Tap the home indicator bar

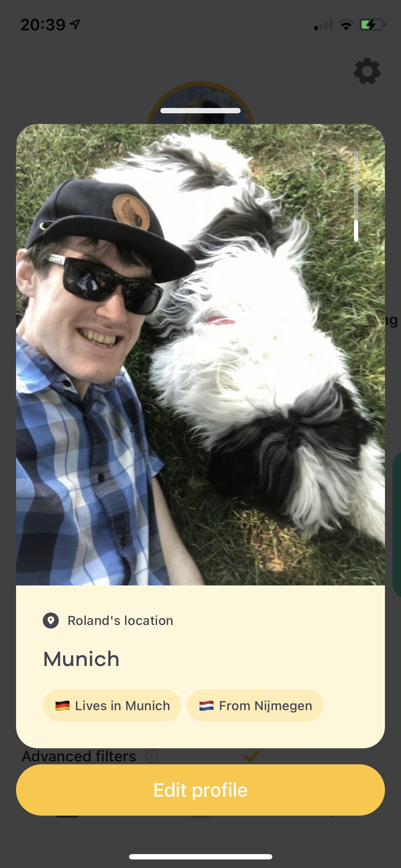pos(200,857)
